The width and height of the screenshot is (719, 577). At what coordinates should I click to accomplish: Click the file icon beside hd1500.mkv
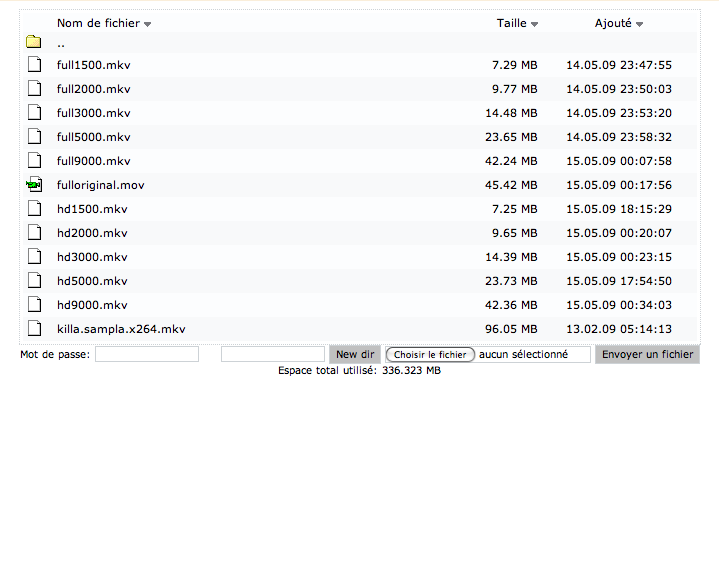tap(34, 208)
